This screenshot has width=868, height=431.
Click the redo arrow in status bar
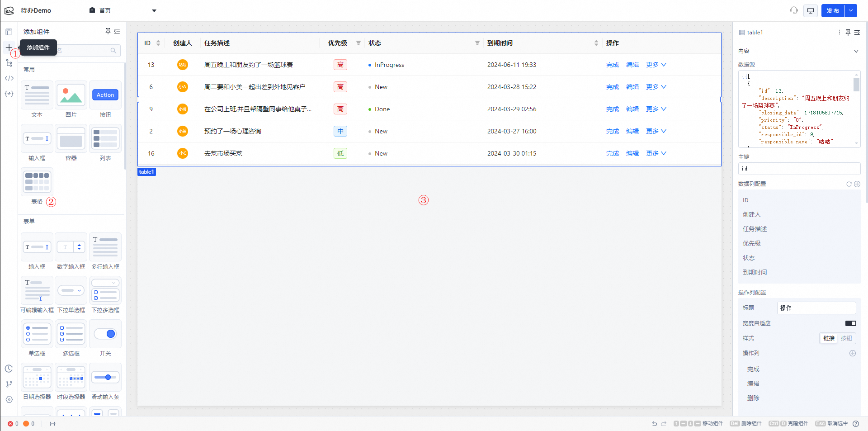pyautogui.click(x=664, y=424)
